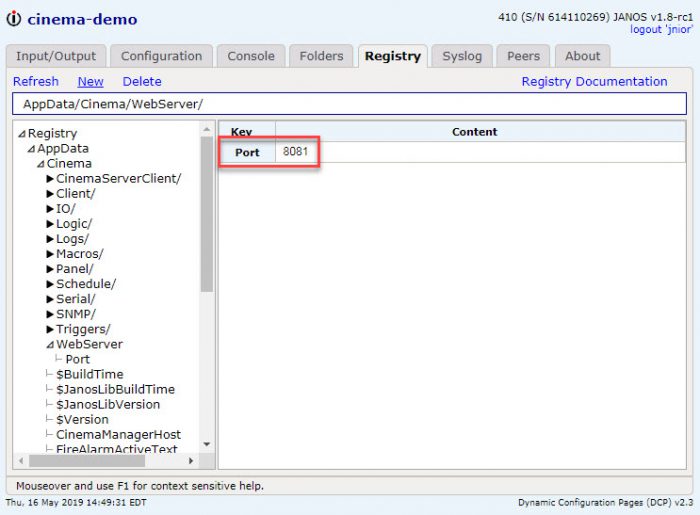
Task: Click the Port key cell in table
Action: coord(247,152)
